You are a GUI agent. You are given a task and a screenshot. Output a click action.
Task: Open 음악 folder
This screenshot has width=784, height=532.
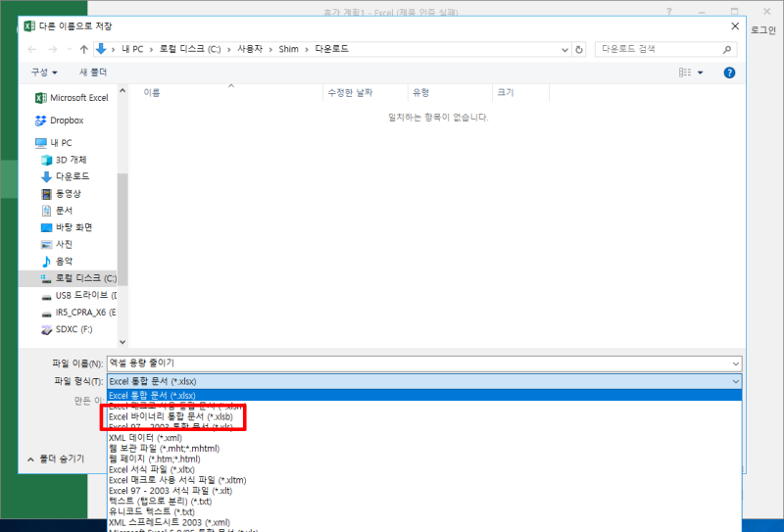click(x=57, y=261)
